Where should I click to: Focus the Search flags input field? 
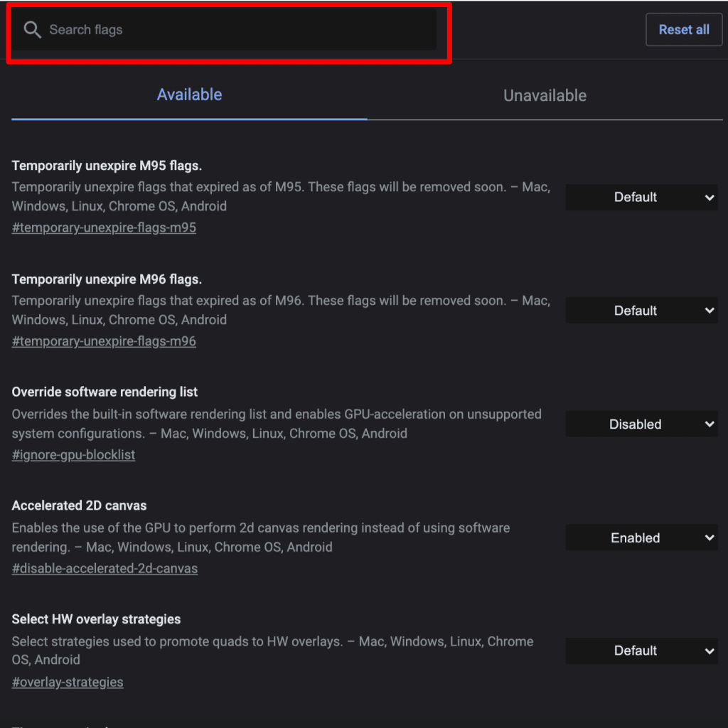224,30
